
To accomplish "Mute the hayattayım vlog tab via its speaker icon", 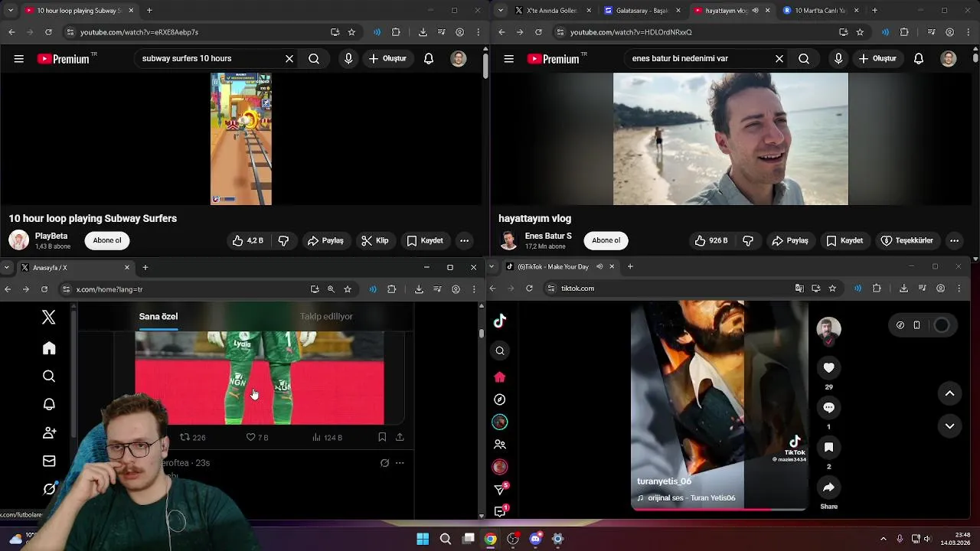I will click(755, 11).
